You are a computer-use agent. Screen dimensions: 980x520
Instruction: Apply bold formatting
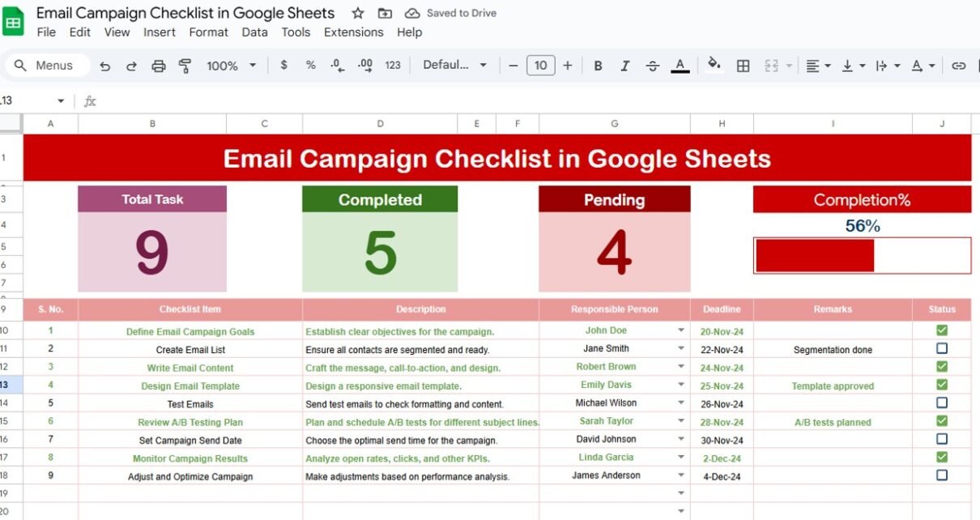coord(599,66)
